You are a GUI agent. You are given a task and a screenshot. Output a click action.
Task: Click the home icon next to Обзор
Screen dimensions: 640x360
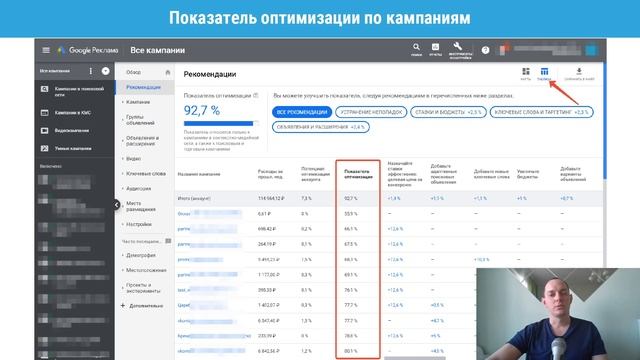[167, 72]
